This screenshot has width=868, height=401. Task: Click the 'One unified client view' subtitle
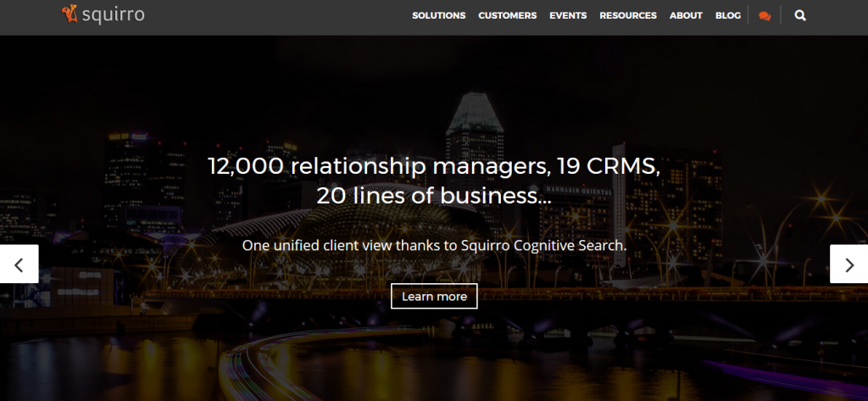click(434, 245)
